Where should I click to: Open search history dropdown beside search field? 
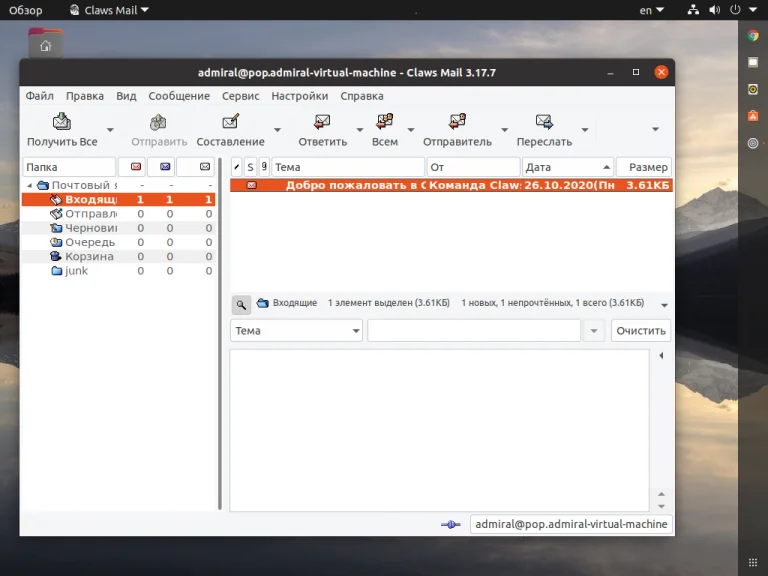point(594,331)
